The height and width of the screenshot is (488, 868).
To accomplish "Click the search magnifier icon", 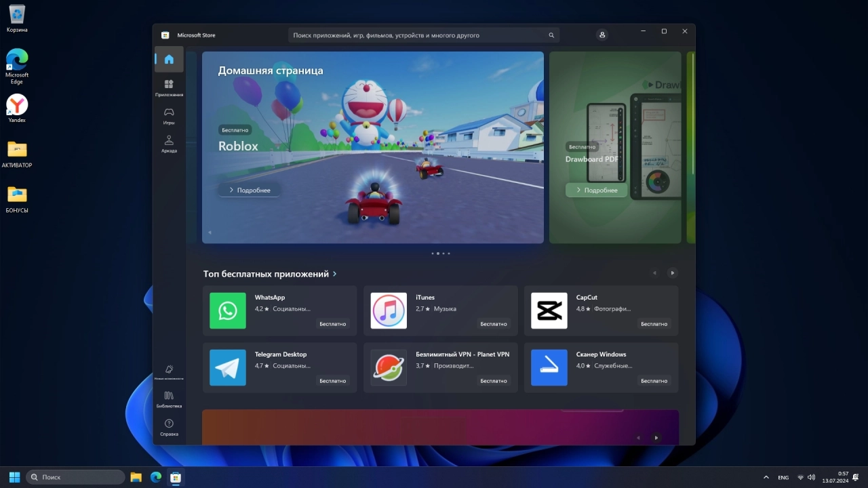I will [551, 35].
